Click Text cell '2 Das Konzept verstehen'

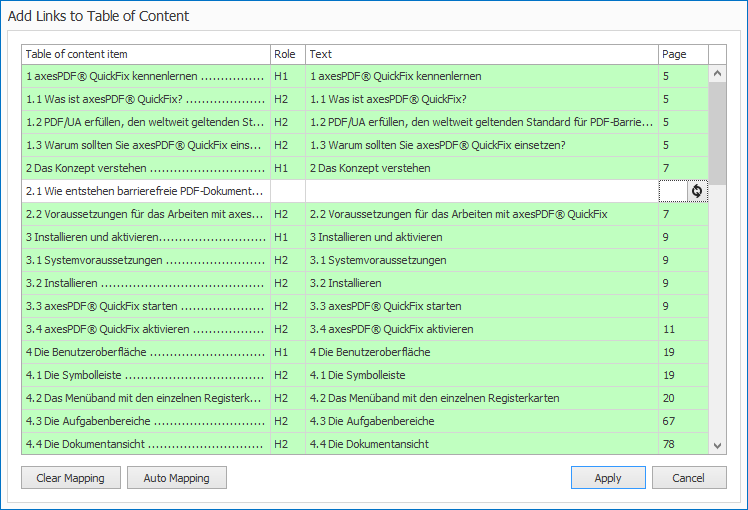[x=482, y=168]
